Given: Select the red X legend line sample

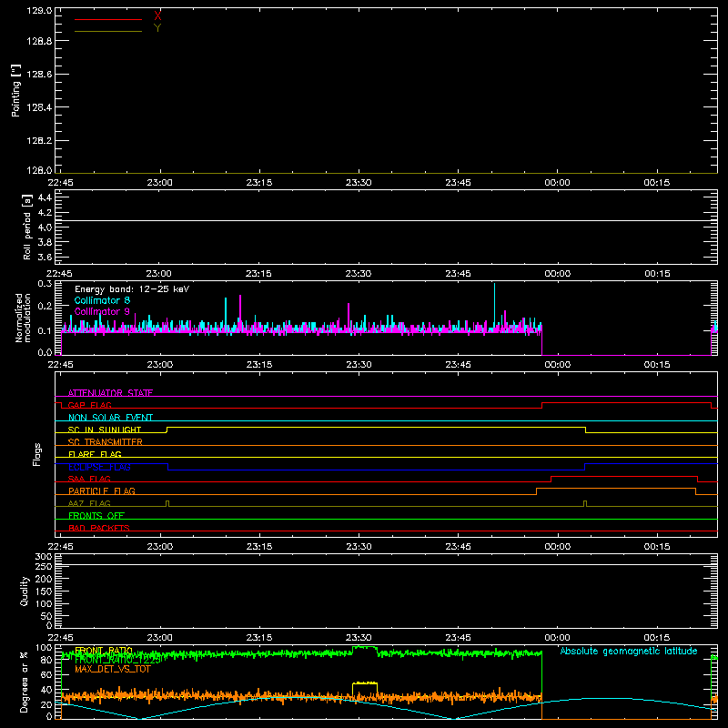Looking at the screenshot, I should [x=108, y=19].
